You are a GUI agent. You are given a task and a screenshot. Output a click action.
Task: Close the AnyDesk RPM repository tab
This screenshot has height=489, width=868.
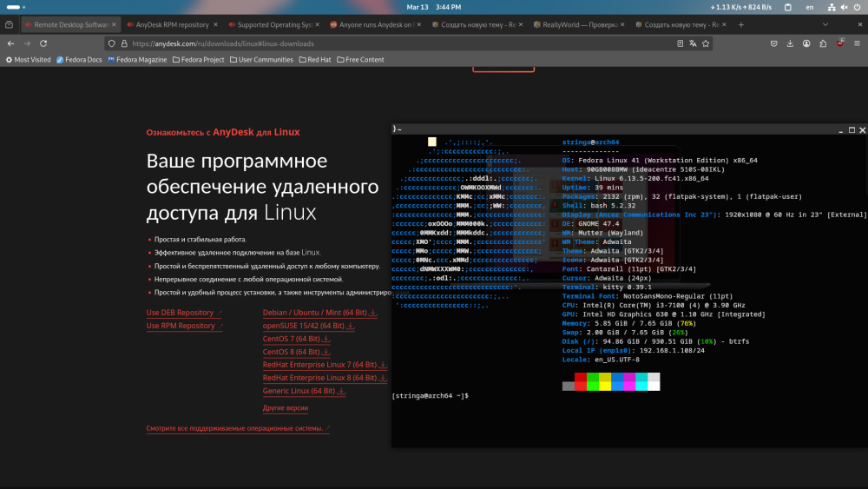coord(215,24)
